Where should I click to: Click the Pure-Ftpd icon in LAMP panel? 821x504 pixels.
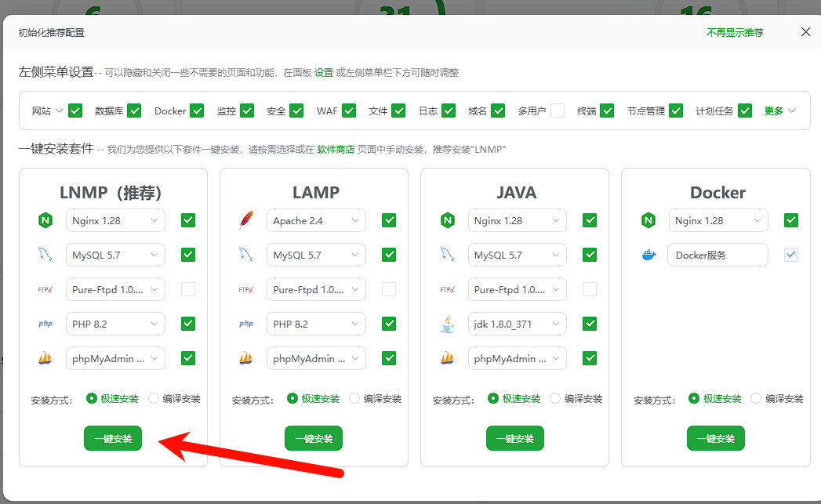(245, 289)
